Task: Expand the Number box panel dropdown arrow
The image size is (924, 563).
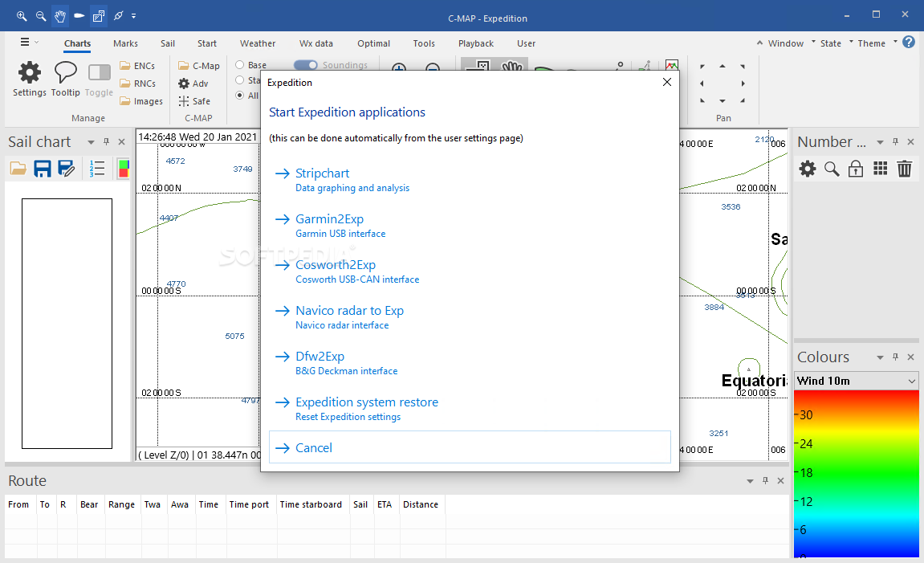Action: pos(880,142)
